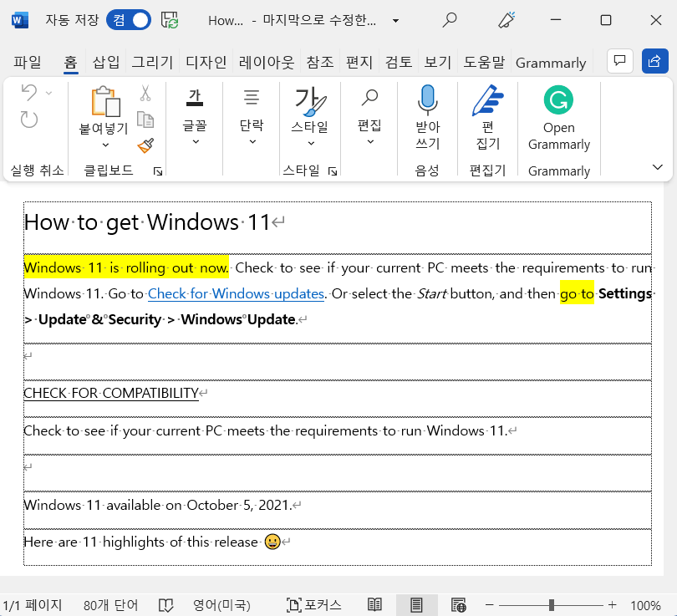Switch to the 삽입 tab
This screenshot has height=616, width=677.
point(106,62)
